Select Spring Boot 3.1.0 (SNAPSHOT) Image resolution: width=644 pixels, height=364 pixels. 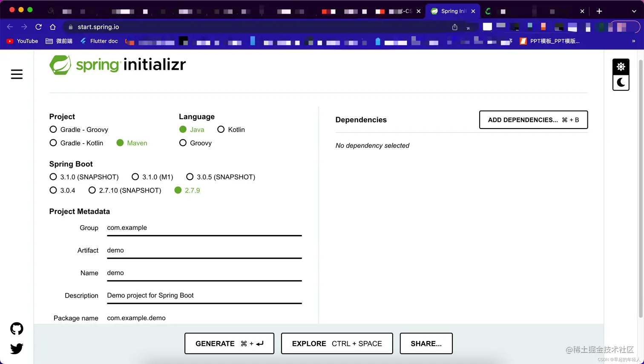point(84,177)
